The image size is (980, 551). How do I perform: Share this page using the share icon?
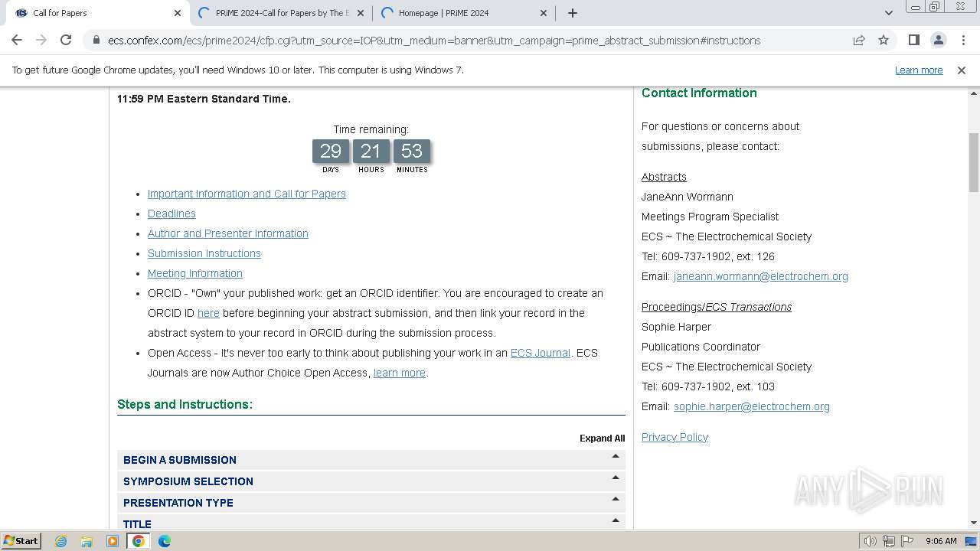coord(859,41)
